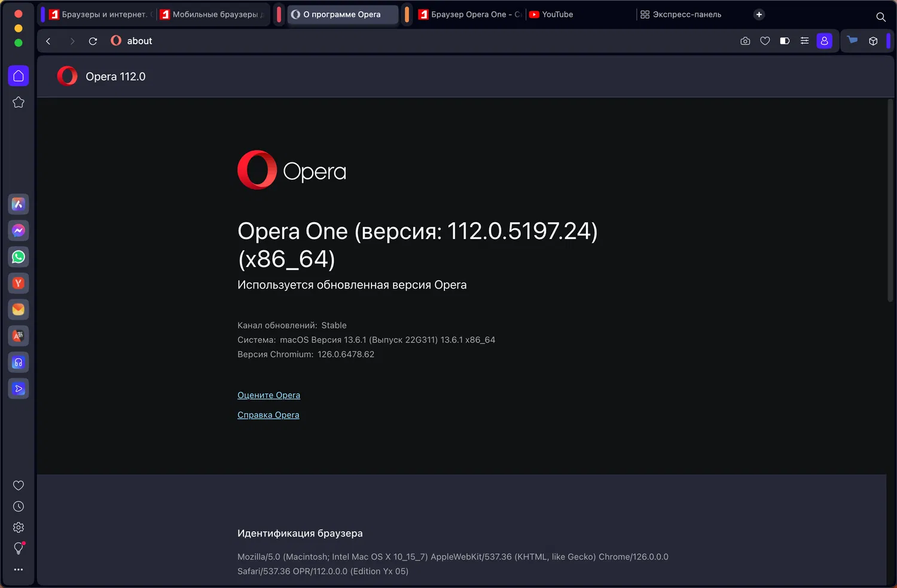Screen dimensions: 897x588
Task: Open Facebook Messenger in the sidebar
Action: click(x=19, y=231)
